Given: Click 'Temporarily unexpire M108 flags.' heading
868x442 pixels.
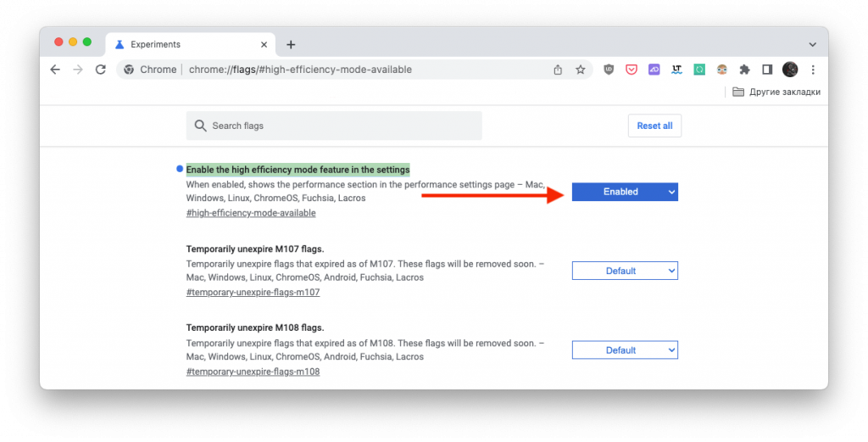Looking at the screenshot, I should click(x=255, y=328).
